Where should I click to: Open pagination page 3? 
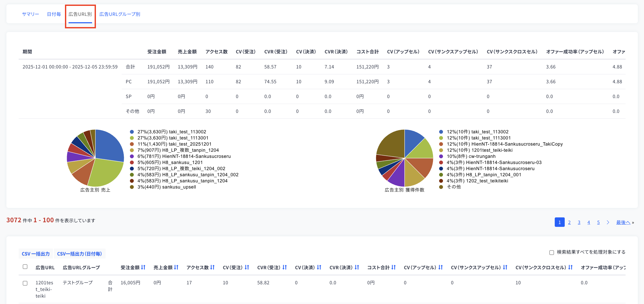coord(579,222)
